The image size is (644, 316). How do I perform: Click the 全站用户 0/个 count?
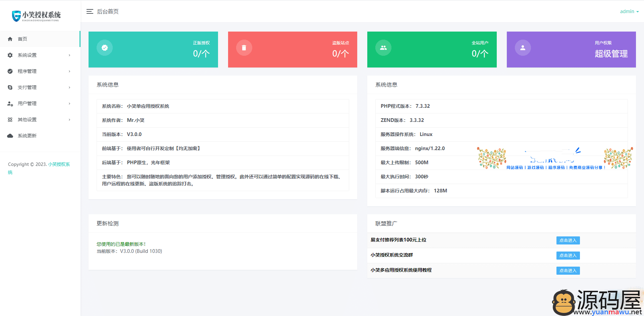[480, 54]
